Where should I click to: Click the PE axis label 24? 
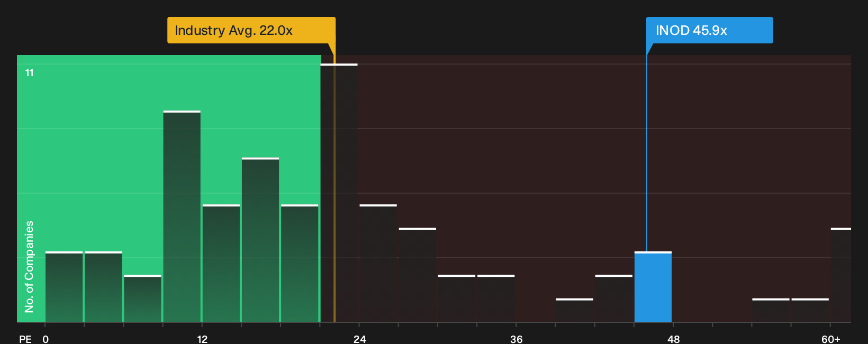pos(359,339)
